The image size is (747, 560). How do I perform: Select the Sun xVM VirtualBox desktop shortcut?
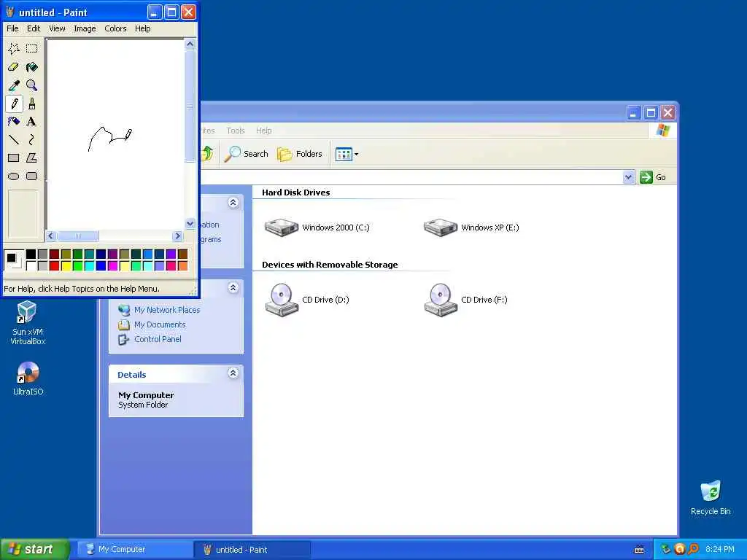click(x=28, y=322)
